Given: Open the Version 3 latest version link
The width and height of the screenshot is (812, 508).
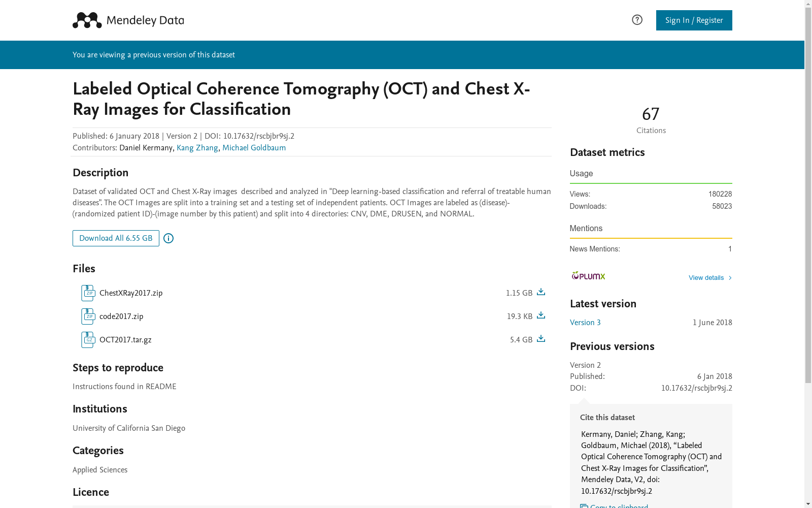Looking at the screenshot, I should (x=585, y=323).
